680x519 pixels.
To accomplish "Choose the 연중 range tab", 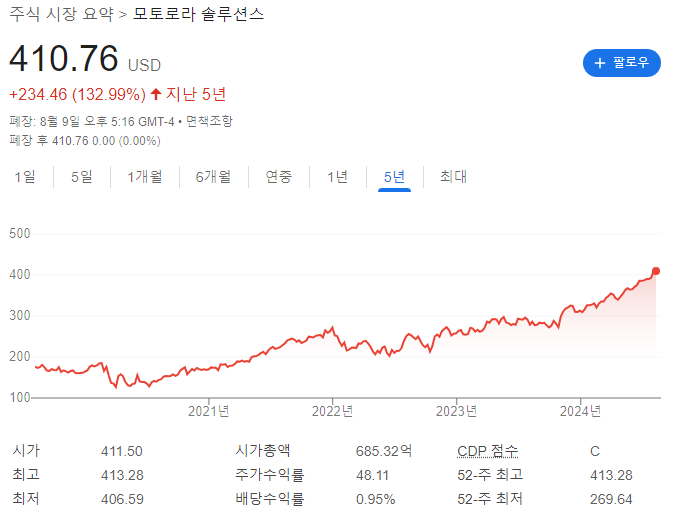I will pos(278,176).
